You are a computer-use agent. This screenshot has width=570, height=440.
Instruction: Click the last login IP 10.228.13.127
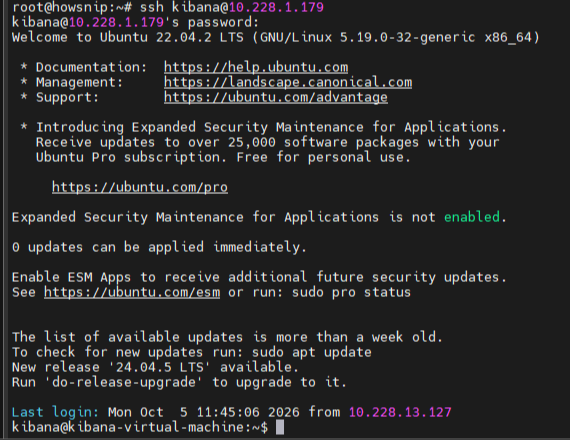pyautogui.click(x=400, y=412)
